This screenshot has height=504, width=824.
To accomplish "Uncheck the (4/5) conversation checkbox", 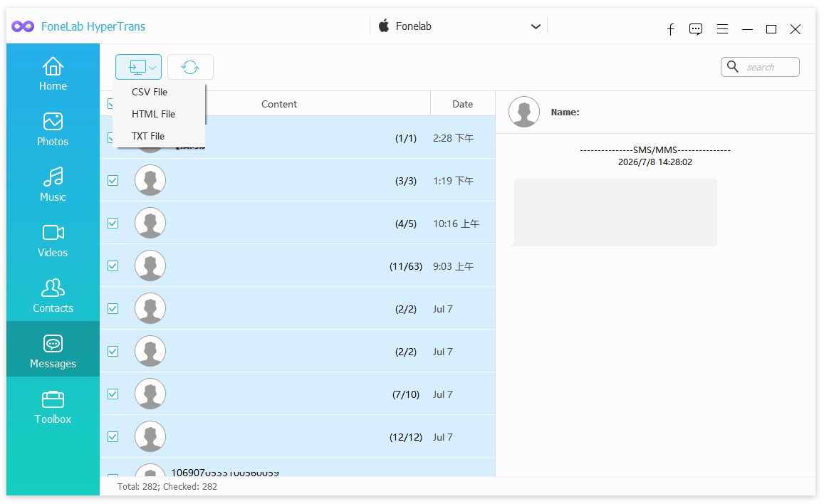I will (113, 223).
